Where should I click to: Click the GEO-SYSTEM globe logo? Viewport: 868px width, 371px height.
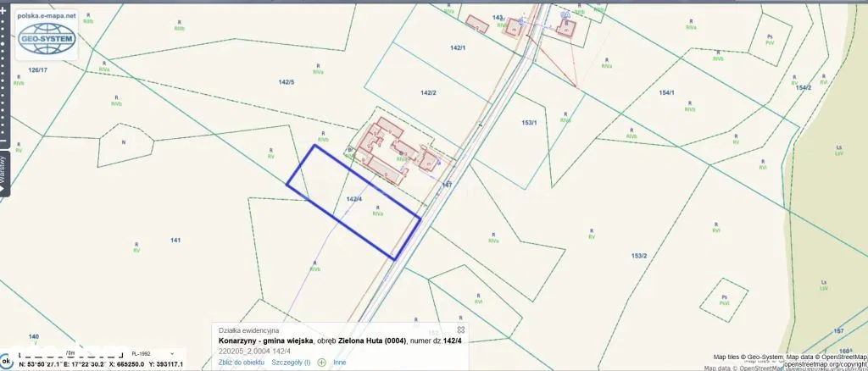(x=47, y=39)
